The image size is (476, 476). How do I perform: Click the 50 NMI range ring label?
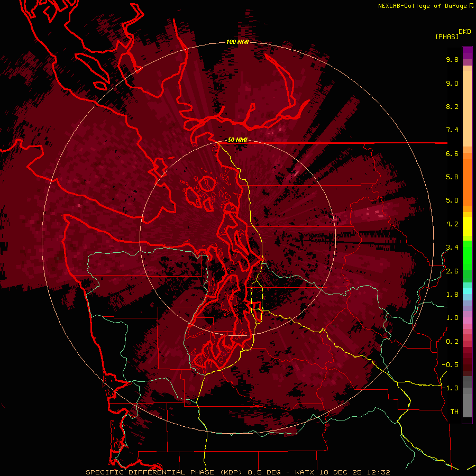237,140
